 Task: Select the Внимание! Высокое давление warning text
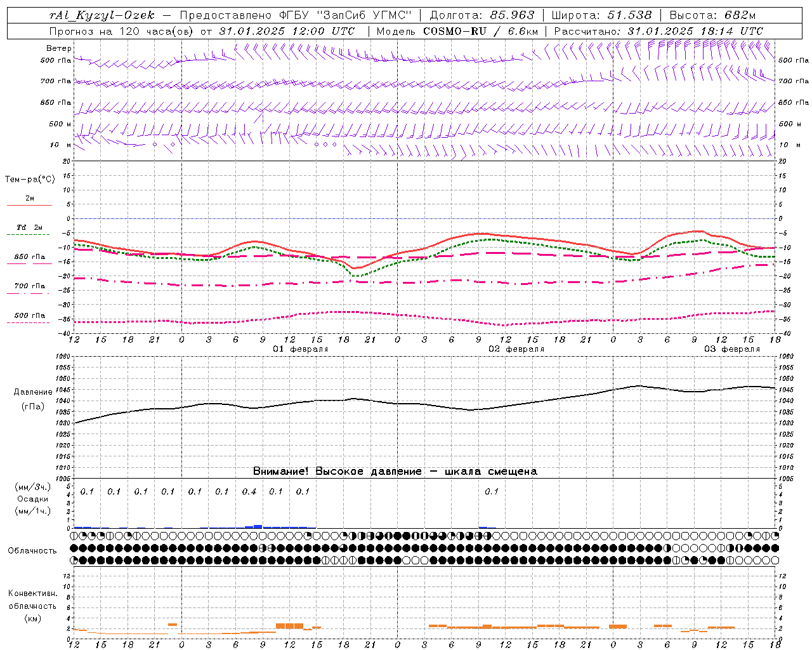click(395, 472)
